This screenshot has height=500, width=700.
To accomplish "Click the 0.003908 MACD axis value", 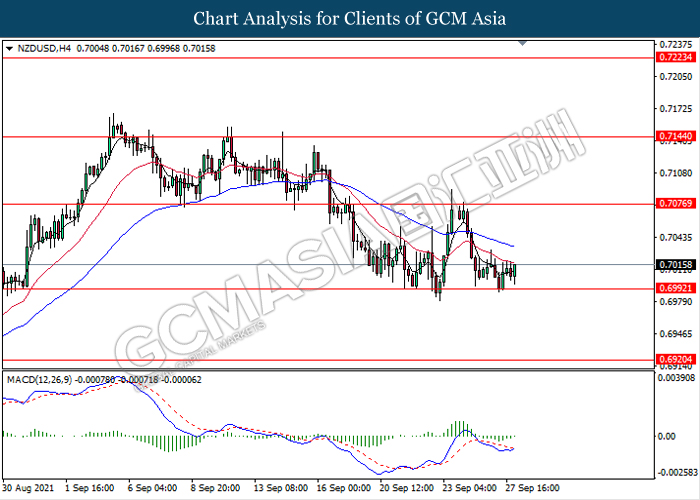I will pos(677,378).
